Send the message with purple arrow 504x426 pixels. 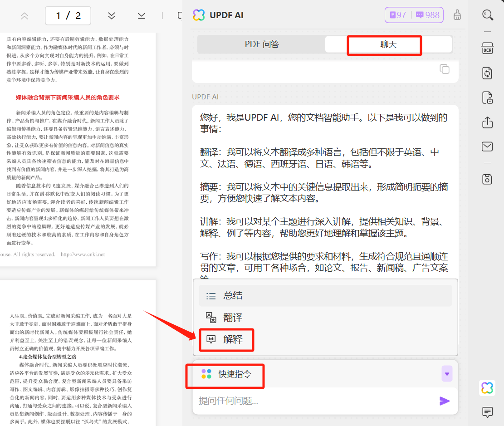pos(445,401)
